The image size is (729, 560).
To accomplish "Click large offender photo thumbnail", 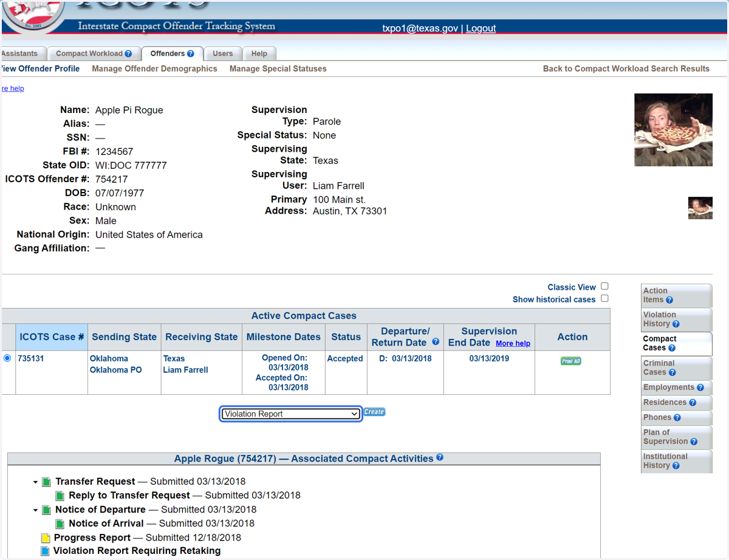I will click(x=673, y=130).
